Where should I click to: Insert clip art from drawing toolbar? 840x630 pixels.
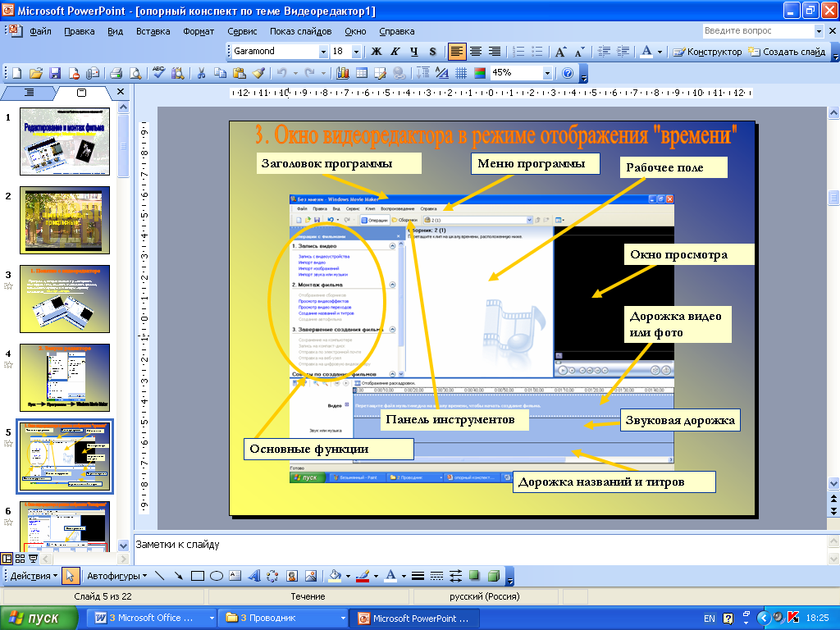[292, 576]
